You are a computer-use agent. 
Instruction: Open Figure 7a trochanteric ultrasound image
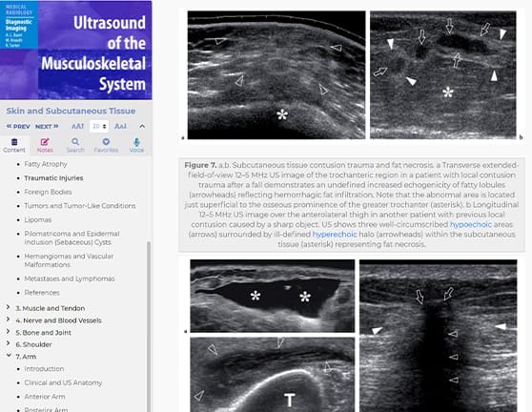coord(276,75)
